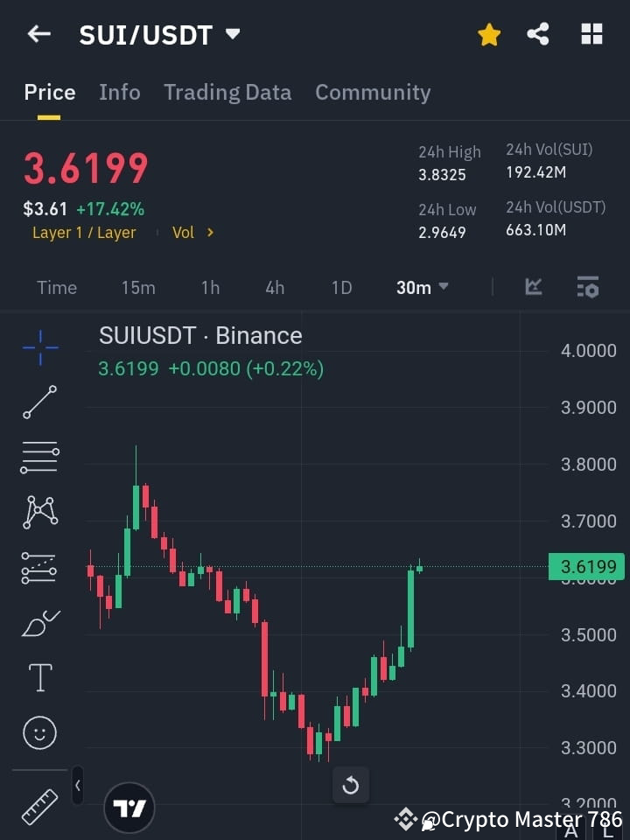Toggle the yellow favorite star
Image resolution: width=630 pixels, height=840 pixels.
(x=488, y=35)
